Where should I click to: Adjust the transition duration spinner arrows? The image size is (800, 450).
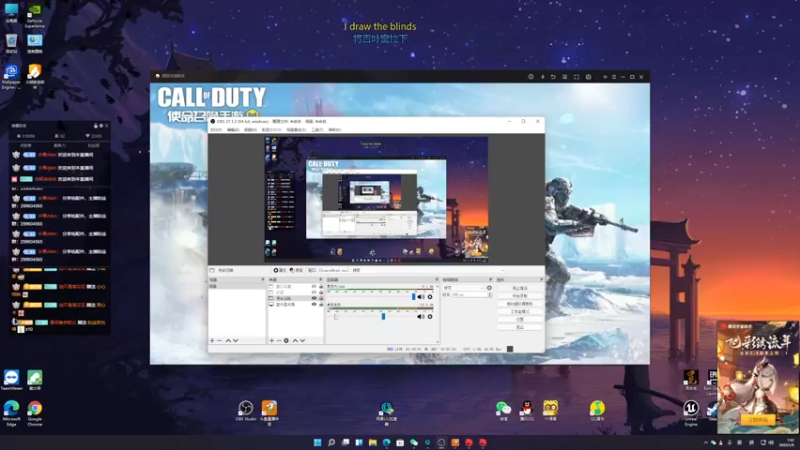point(490,295)
